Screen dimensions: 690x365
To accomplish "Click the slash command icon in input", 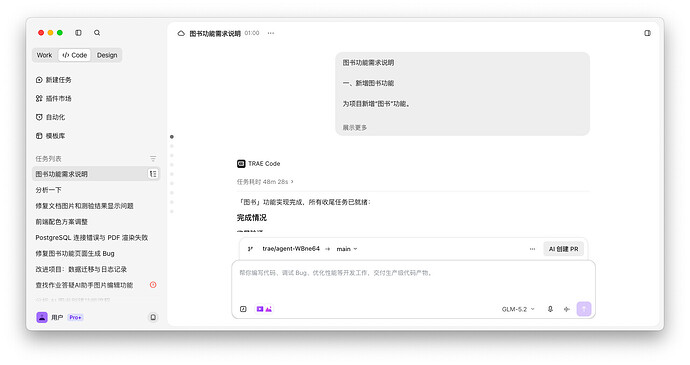I will click(243, 309).
